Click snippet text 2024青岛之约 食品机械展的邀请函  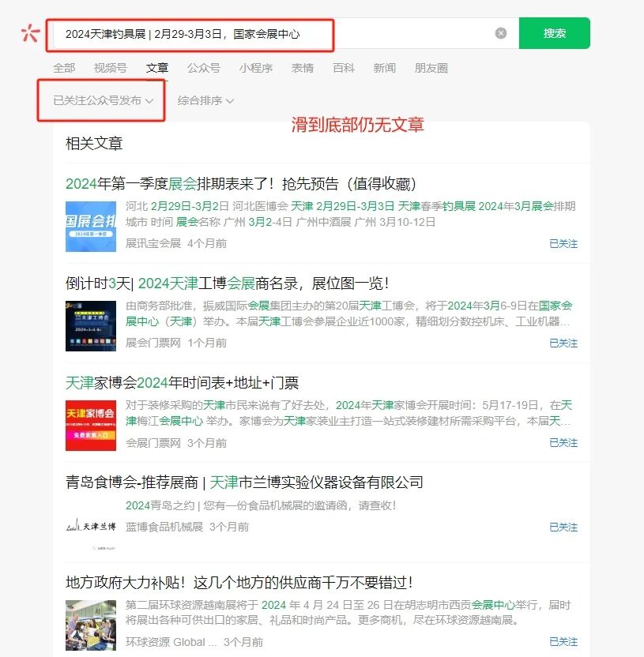(x=261, y=505)
